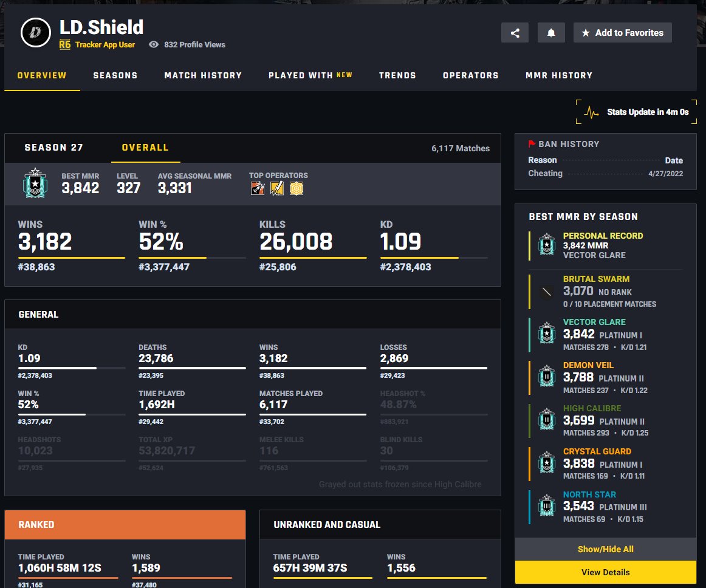
Task: Click the Headshot % 48.87% value
Action: click(398, 405)
